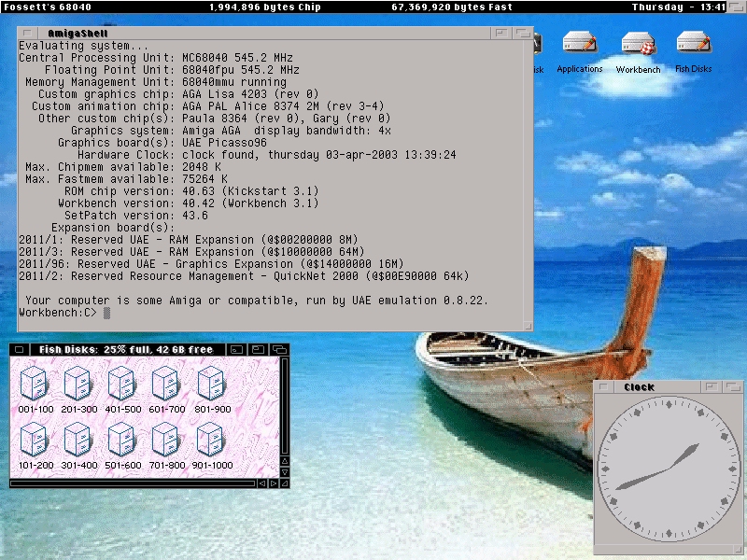Open the 601-700 drawer

tap(167, 384)
